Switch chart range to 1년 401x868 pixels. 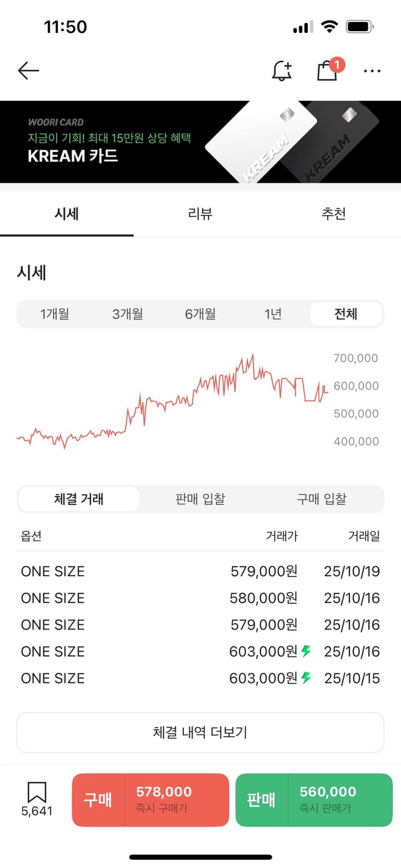(x=273, y=314)
